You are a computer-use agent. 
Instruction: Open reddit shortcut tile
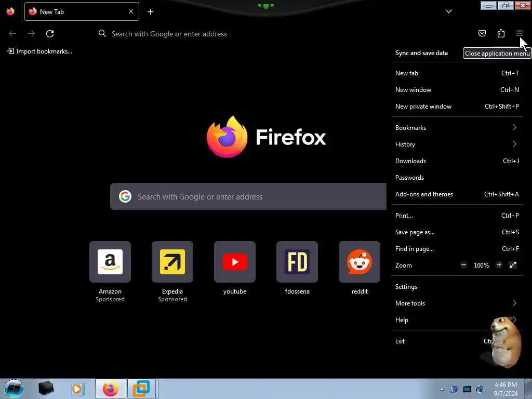click(x=360, y=268)
